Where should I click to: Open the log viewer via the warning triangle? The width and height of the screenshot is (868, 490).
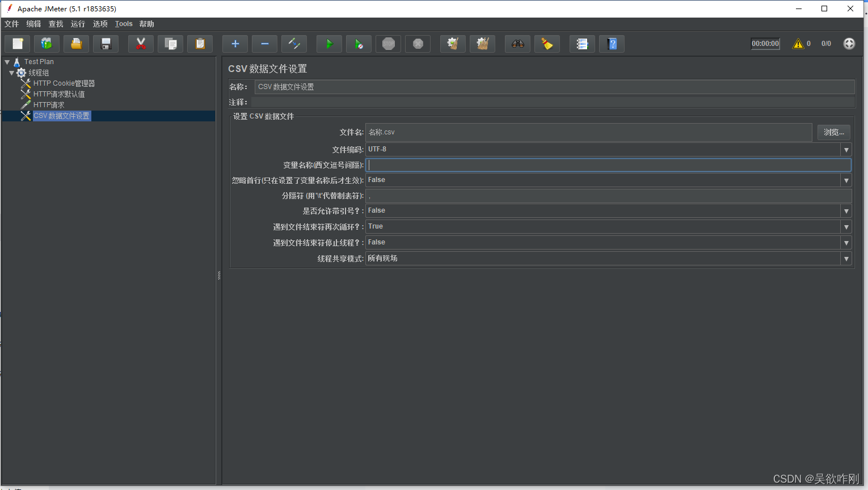[x=798, y=44]
